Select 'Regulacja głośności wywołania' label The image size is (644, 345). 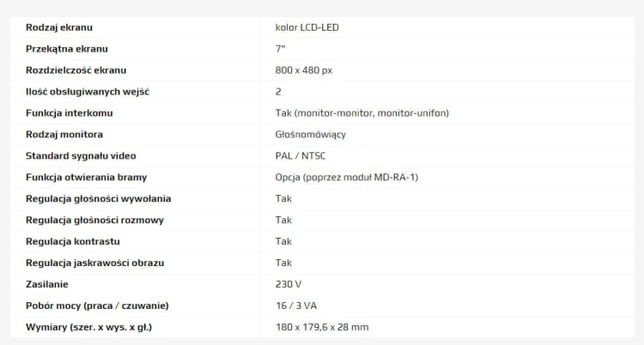(x=98, y=199)
